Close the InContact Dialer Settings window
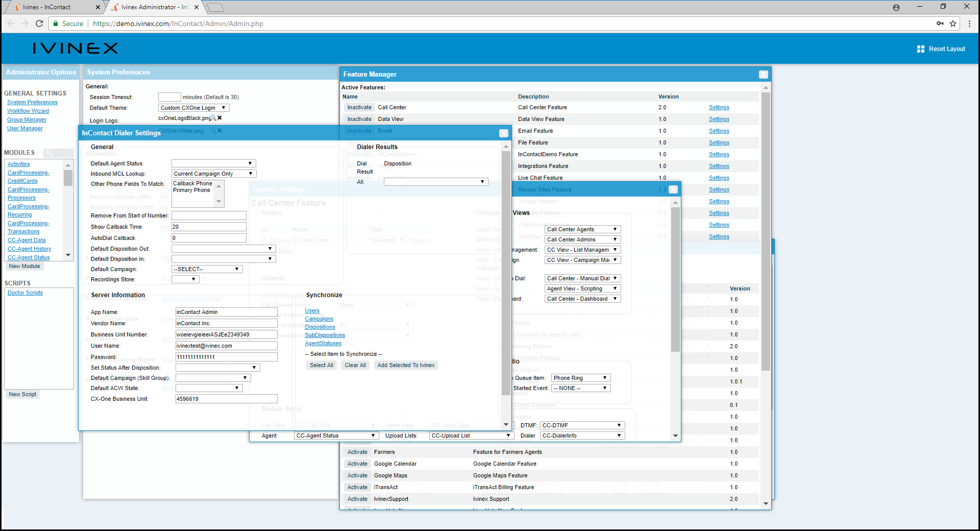This screenshot has height=531, width=980. [504, 133]
